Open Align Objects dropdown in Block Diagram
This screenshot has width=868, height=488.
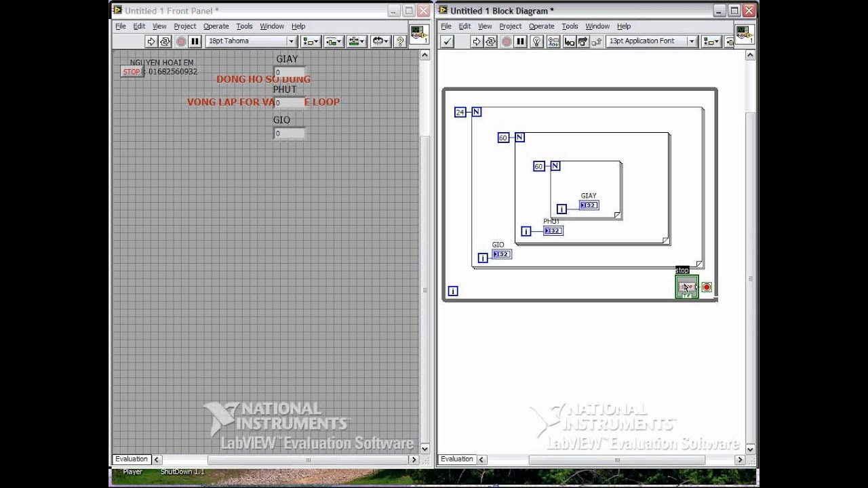(x=711, y=41)
